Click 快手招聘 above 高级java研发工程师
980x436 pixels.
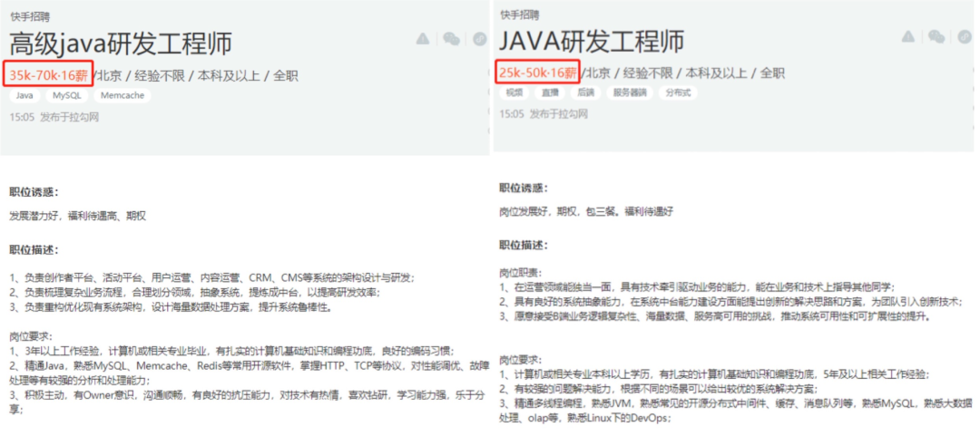coord(29,17)
